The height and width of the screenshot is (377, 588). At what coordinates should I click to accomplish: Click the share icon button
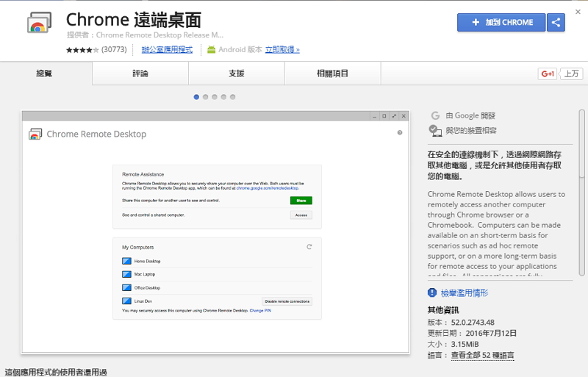pyautogui.click(x=556, y=22)
